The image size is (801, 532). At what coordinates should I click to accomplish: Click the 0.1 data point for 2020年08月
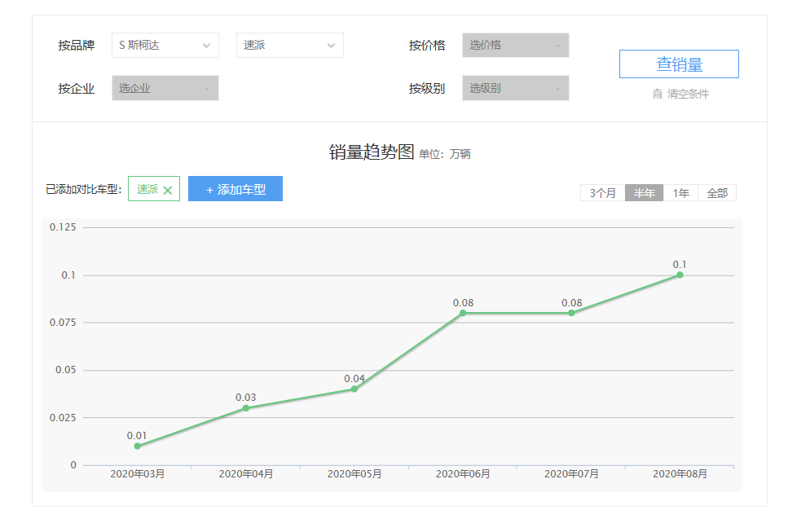tap(680, 275)
